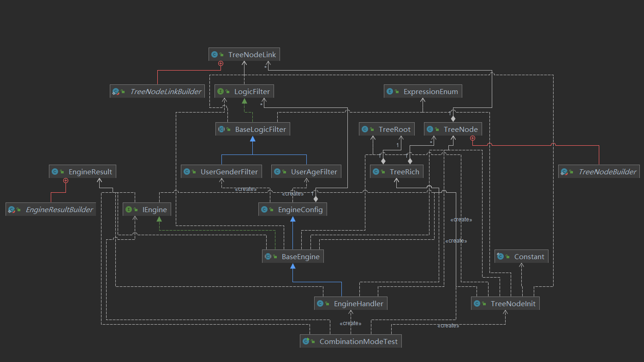This screenshot has width=644, height=362.
Task: Select the EngineConfig class node
Action: click(x=293, y=209)
